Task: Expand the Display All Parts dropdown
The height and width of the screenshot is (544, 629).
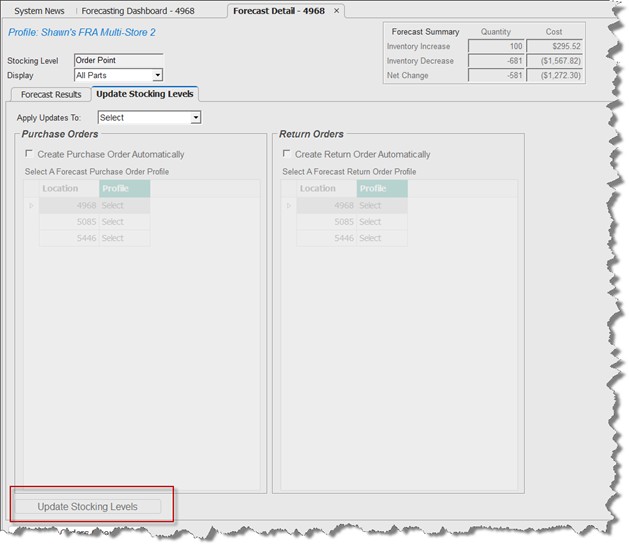Action: [157, 75]
